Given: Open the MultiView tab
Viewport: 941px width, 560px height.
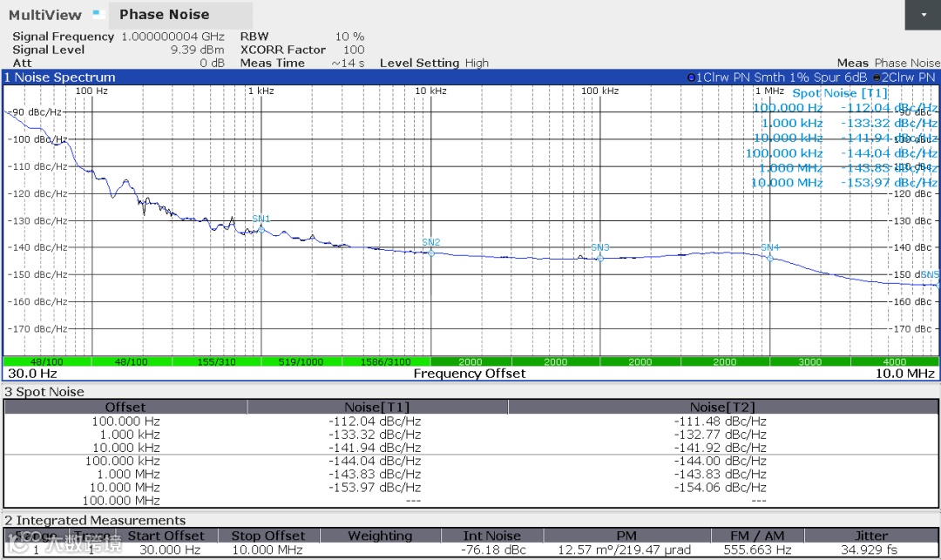Looking at the screenshot, I should (45, 15).
